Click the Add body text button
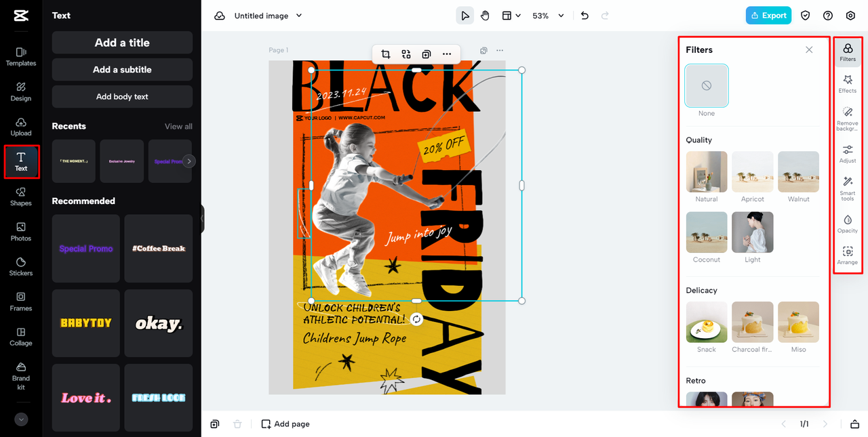The height and width of the screenshot is (437, 868). click(x=122, y=97)
